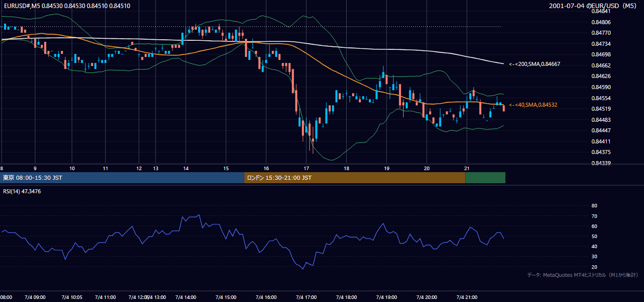The width and height of the screenshot is (644, 302).
Task: Click price scale value 0.84734
Action: click(601, 44)
